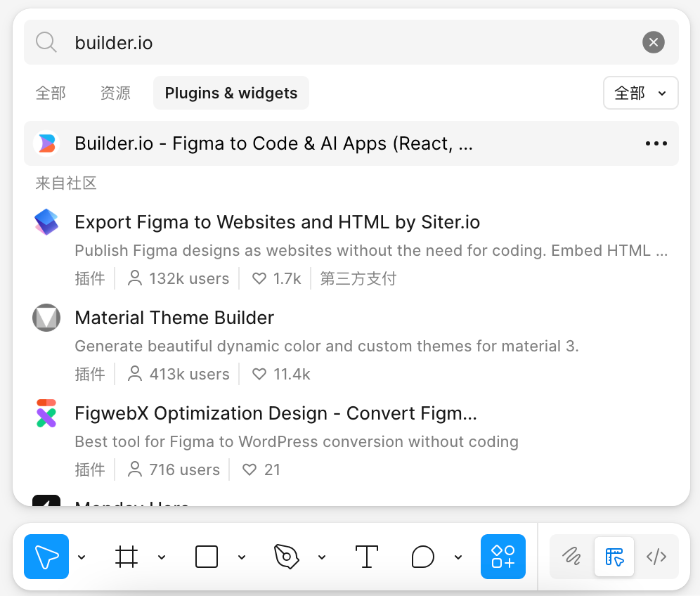Screen dimensions: 700x596
Task: Click the 716 users count
Action: pyautogui.click(x=174, y=469)
